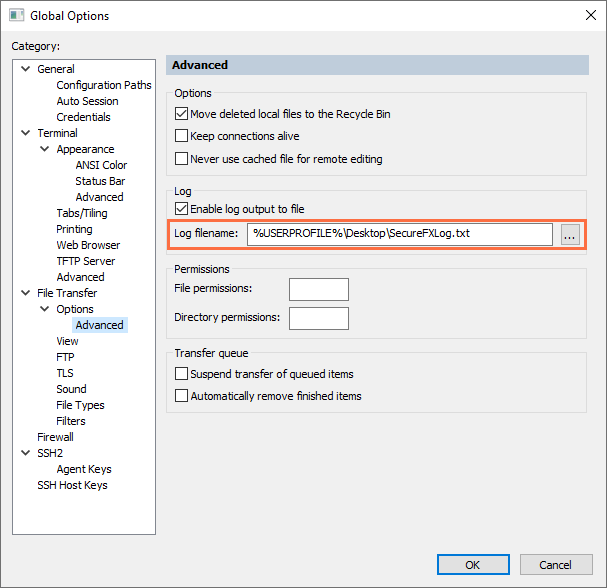Viewport: 607px width, 588px height.
Task: Open Auto Session category
Action: (x=87, y=101)
